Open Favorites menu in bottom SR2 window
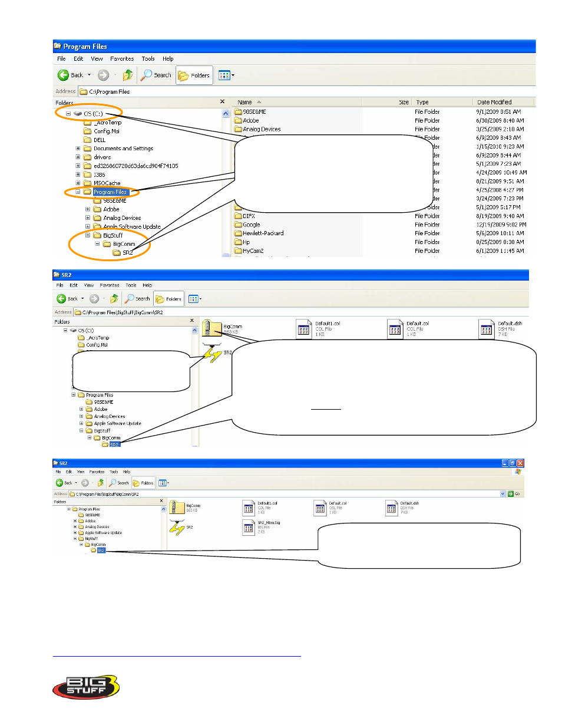The image size is (562, 728). 97,472
